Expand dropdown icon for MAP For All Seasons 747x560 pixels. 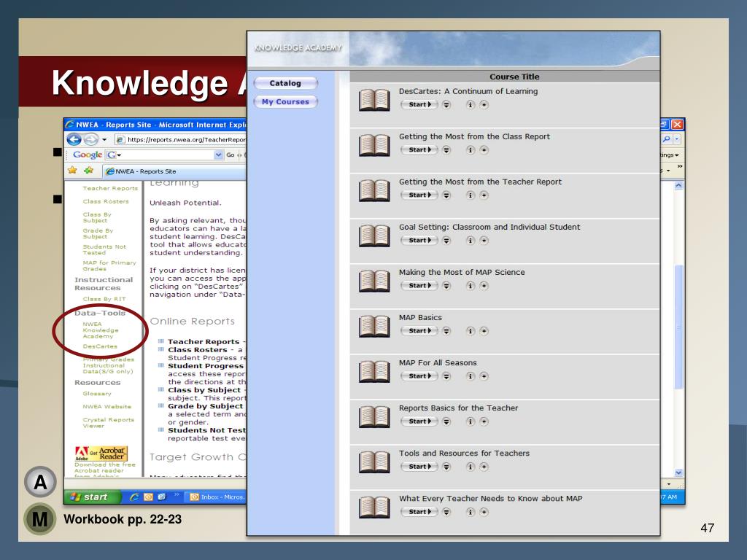446,376
